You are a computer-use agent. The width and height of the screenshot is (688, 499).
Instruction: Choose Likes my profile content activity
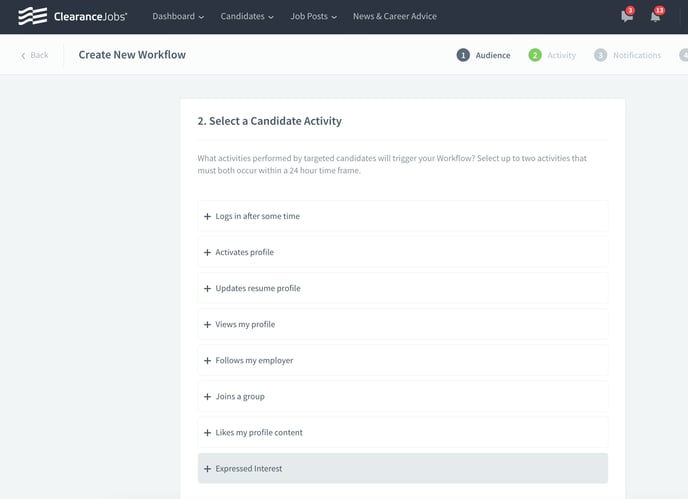403,433
